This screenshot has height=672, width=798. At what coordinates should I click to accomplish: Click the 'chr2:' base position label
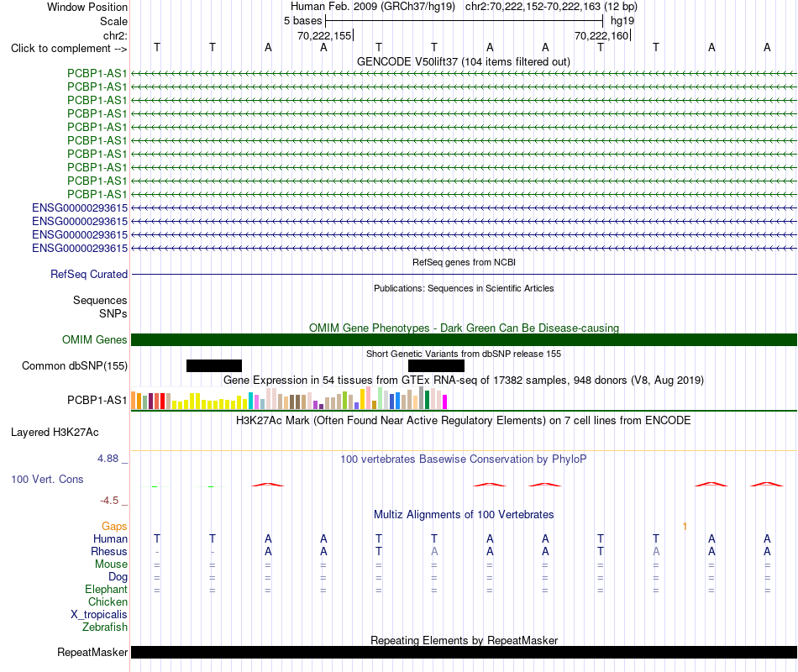pos(115,35)
